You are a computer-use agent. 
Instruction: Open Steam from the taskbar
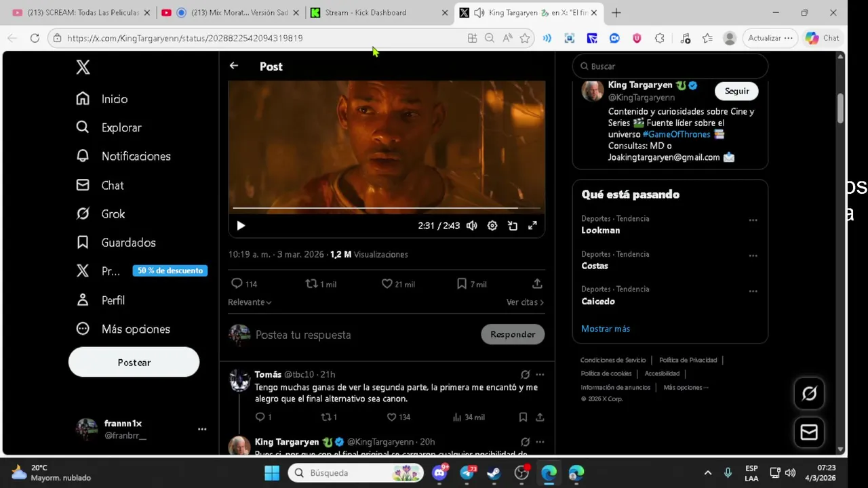tap(494, 472)
